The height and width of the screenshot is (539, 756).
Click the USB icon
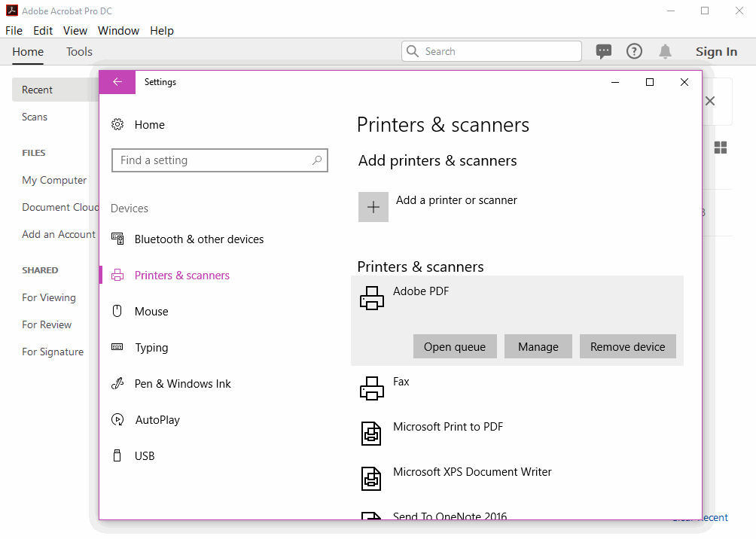(x=117, y=455)
